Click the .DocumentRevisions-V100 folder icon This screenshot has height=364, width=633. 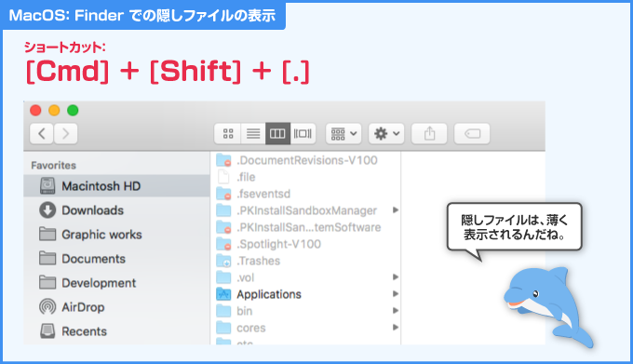click(x=223, y=160)
